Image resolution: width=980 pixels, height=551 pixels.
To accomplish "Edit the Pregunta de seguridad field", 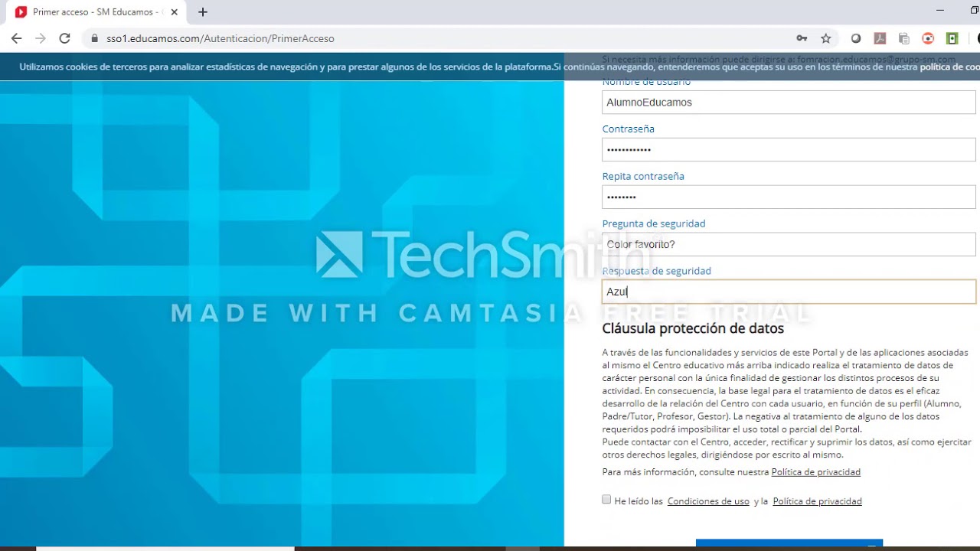I will [x=789, y=244].
